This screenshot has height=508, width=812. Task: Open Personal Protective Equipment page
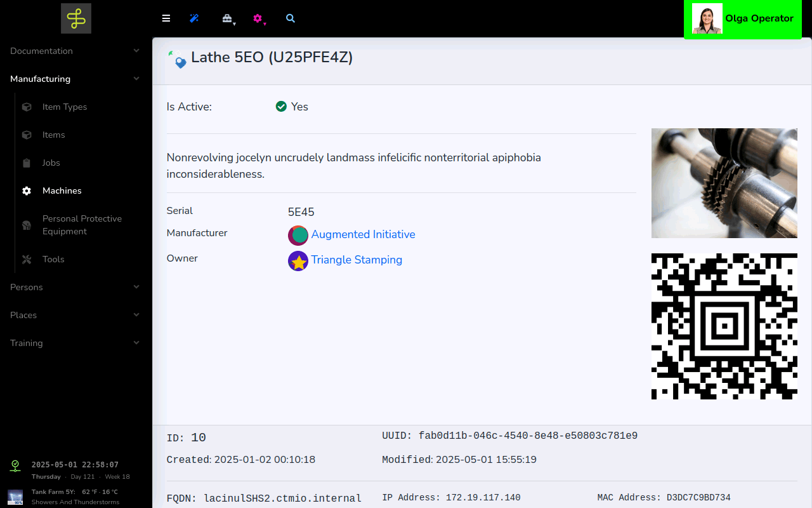[82, 225]
